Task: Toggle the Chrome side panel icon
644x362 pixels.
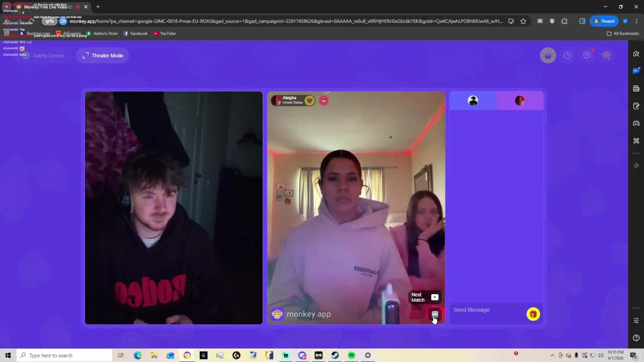Action: (582, 21)
